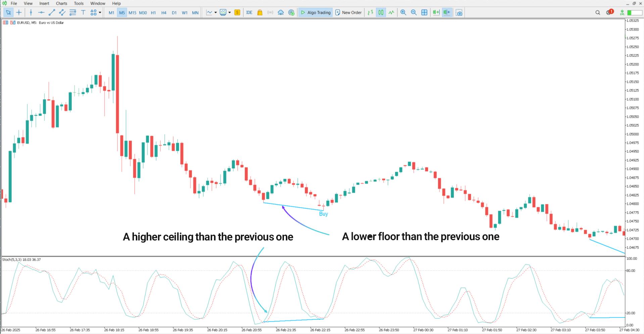Switch chart to M30 timeframe
644x334 pixels.
coord(143,13)
